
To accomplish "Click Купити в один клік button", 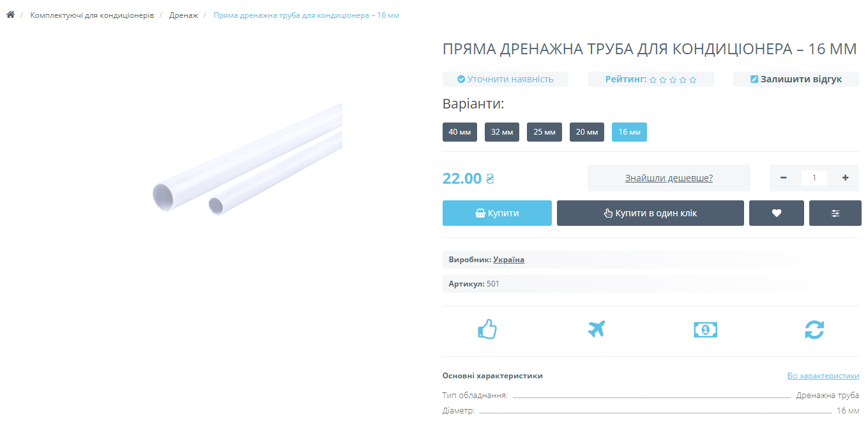I will coord(650,213).
